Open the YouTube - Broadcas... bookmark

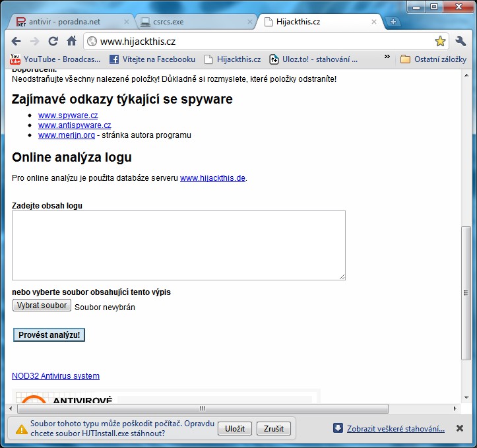[55, 59]
